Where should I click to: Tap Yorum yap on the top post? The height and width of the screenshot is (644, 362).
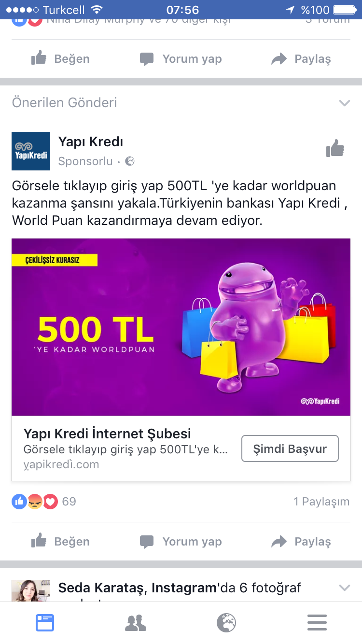coord(181,59)
